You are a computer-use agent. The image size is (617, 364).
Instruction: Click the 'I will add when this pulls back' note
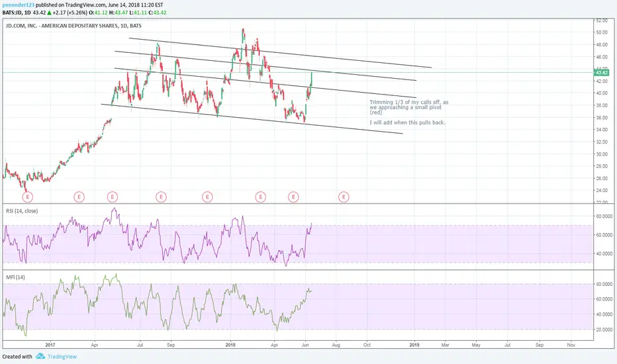pos(407,122)
